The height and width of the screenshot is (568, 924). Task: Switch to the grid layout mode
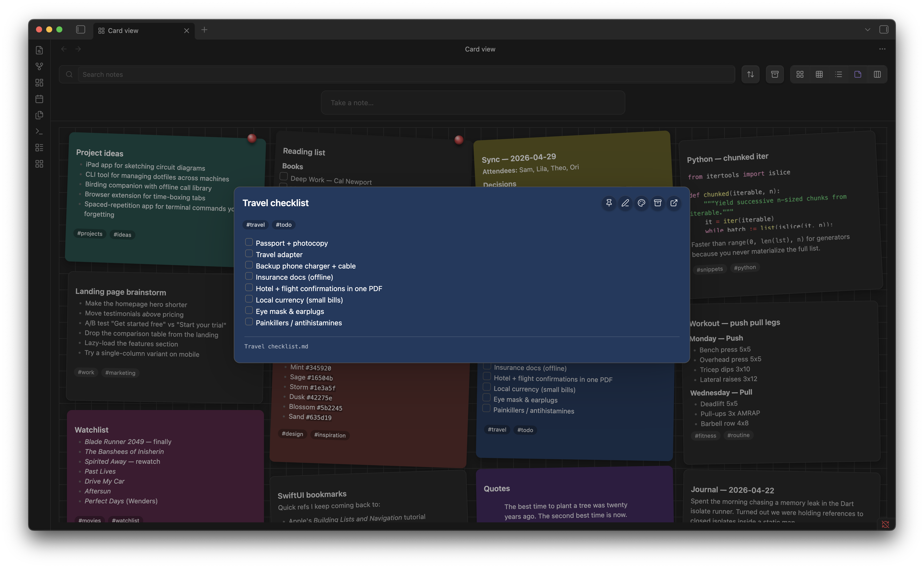[800, 74]
